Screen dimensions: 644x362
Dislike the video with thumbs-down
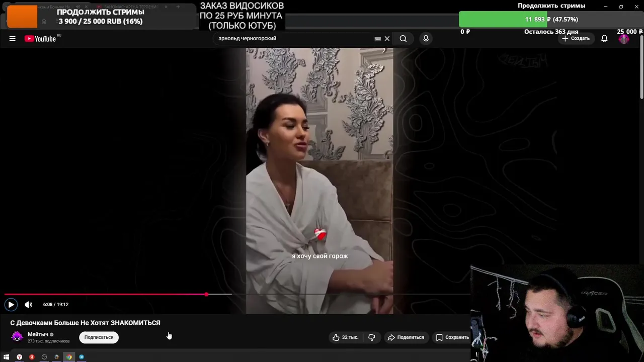point(372,337)
